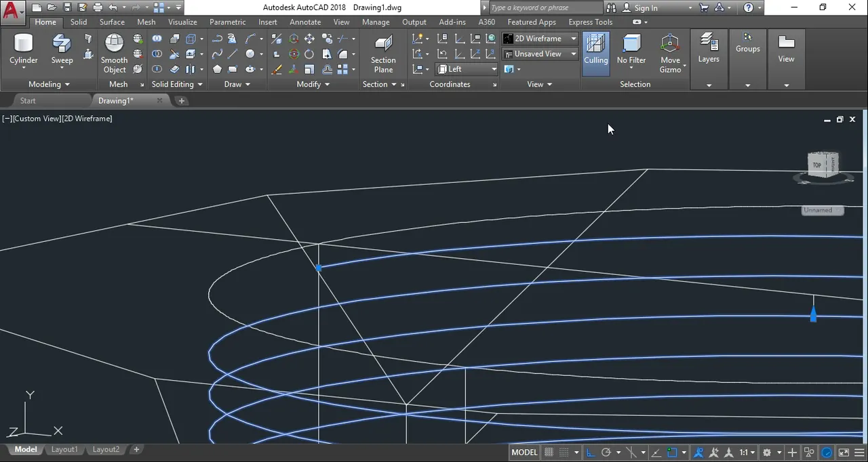Open the Unsaved View dropdown
The height and width of the screenshot is (462, 868).
point(540,54)
